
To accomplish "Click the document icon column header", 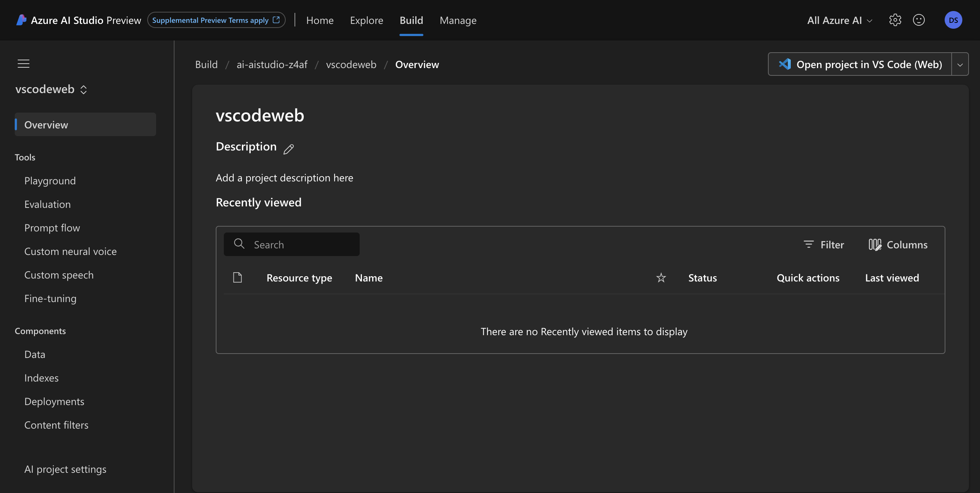I will tap(237, 278).
